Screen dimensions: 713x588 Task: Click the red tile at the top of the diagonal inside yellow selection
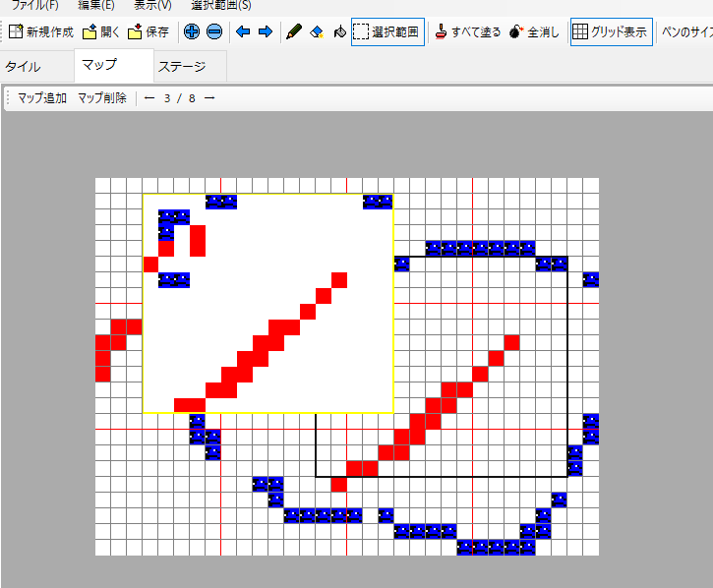(x=339, y=280)
